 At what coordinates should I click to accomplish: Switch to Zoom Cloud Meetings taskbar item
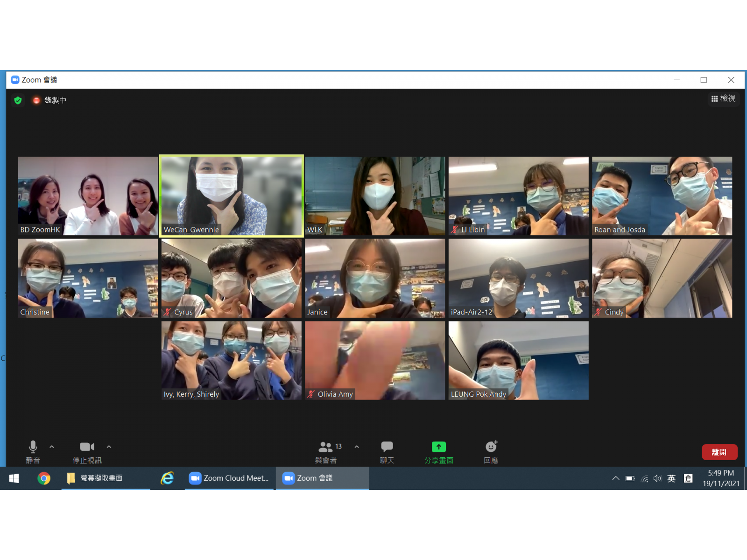tap(229, 478)
